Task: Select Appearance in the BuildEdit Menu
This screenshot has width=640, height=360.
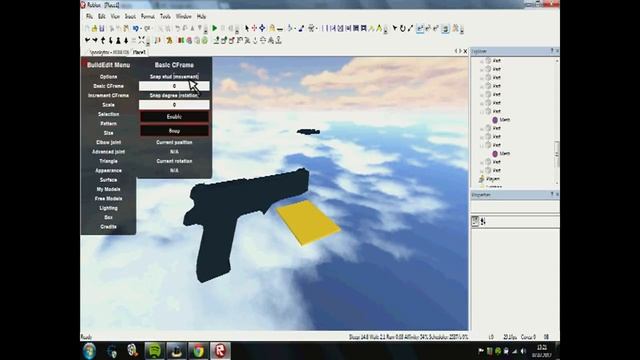Action: point(109,171)
